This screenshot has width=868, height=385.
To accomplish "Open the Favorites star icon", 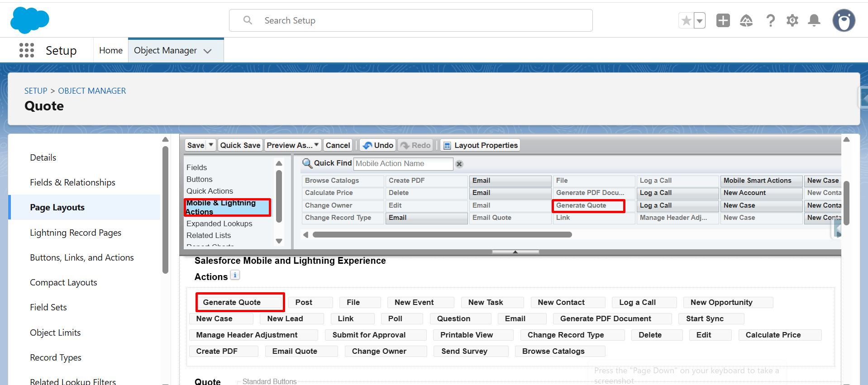I will 686,20.
